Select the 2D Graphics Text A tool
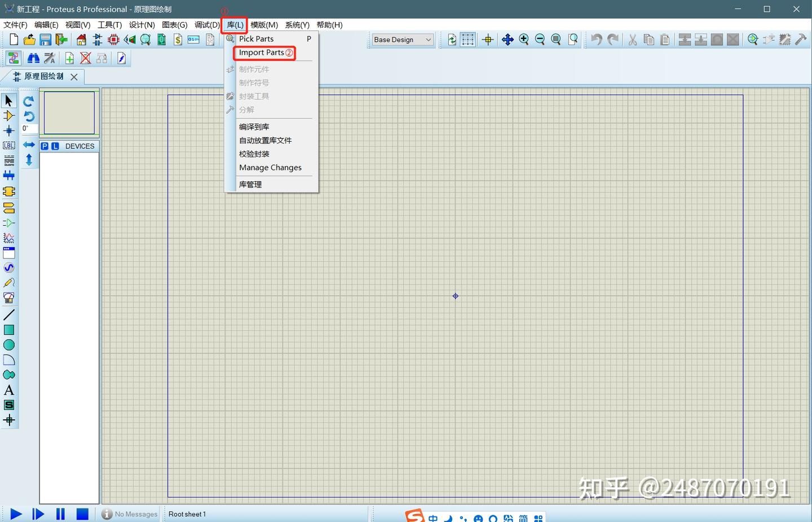The image size is (812, 522). [x=9, y=390]
